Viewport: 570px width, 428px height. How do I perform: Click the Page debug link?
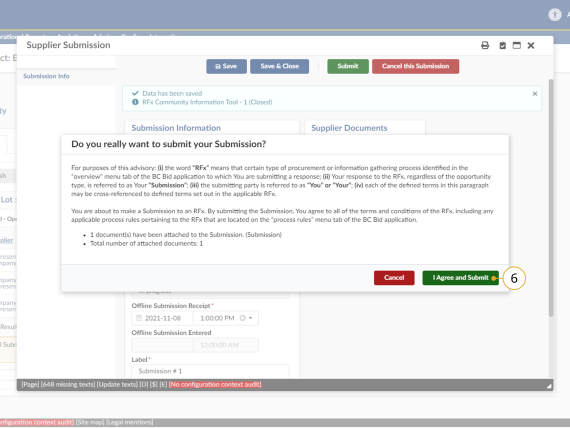pyautogui.click(x=30, y=384)
